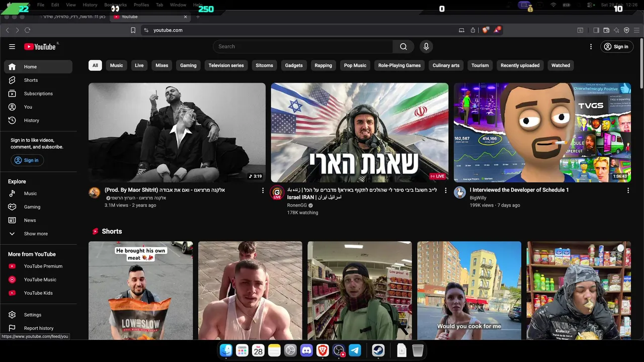Go to Home in the sidebar

click(38, 66)
